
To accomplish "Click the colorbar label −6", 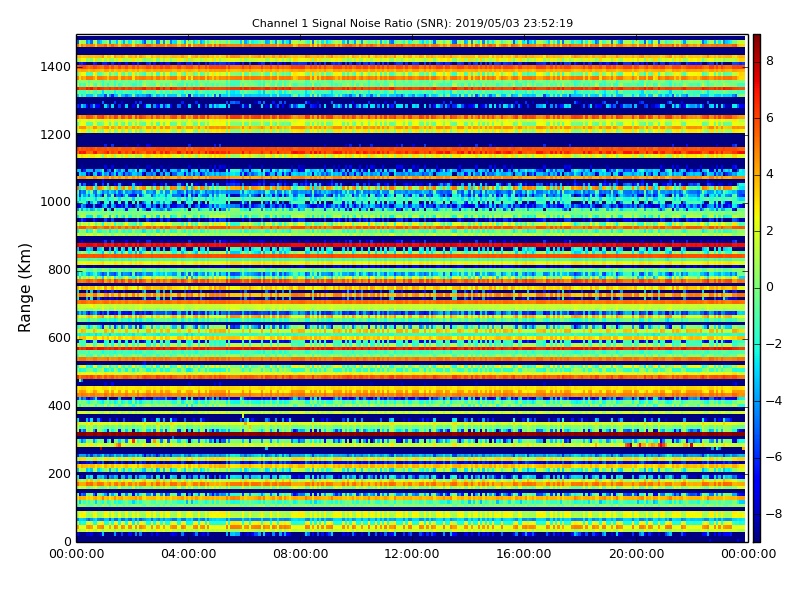I will click(774, 457).
